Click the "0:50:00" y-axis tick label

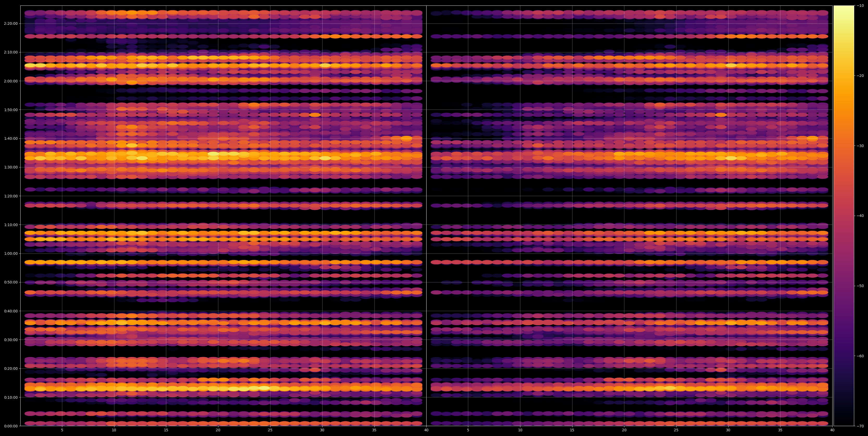(11, 282)
